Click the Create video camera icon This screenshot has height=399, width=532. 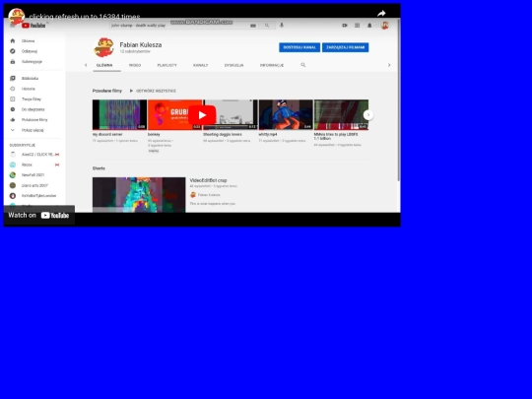coord(345,26)
